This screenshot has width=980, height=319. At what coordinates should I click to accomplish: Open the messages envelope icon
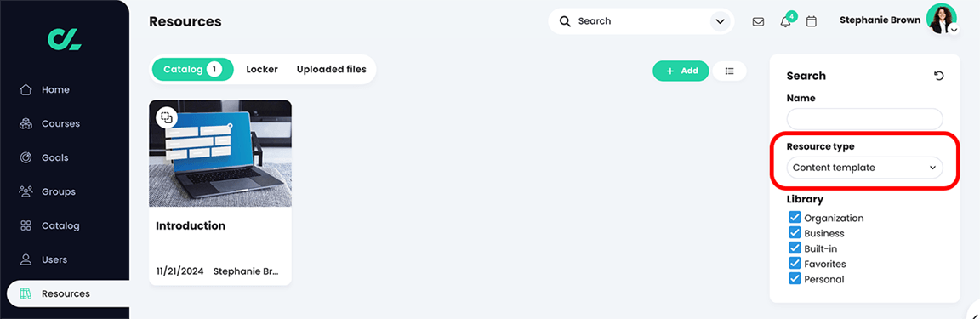click(758, 21)
